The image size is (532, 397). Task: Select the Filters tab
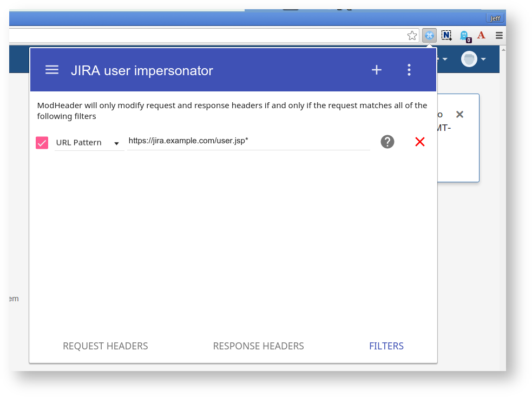tap(386, 346)
